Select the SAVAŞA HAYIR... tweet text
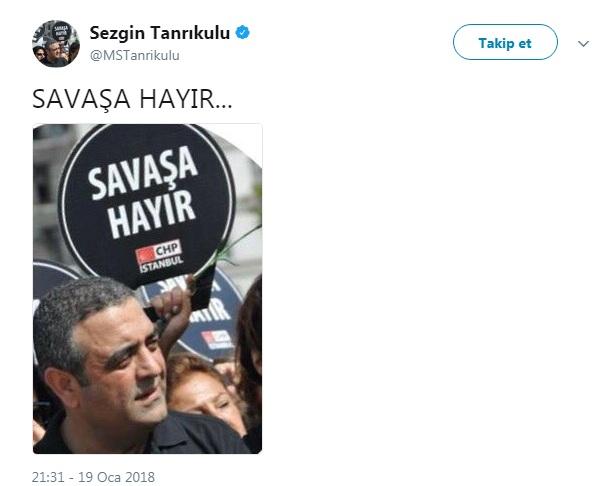The width and height of the screenshot is (592, 486). coord(132,99)
